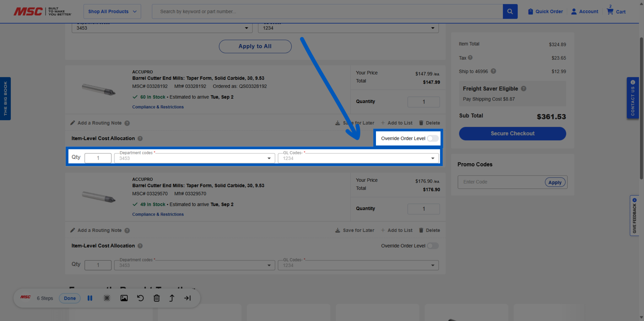This screenshot has width=644, height=321.
Task: Click the plus icon to add item 03329570 to list
Action: coord(383,230)
